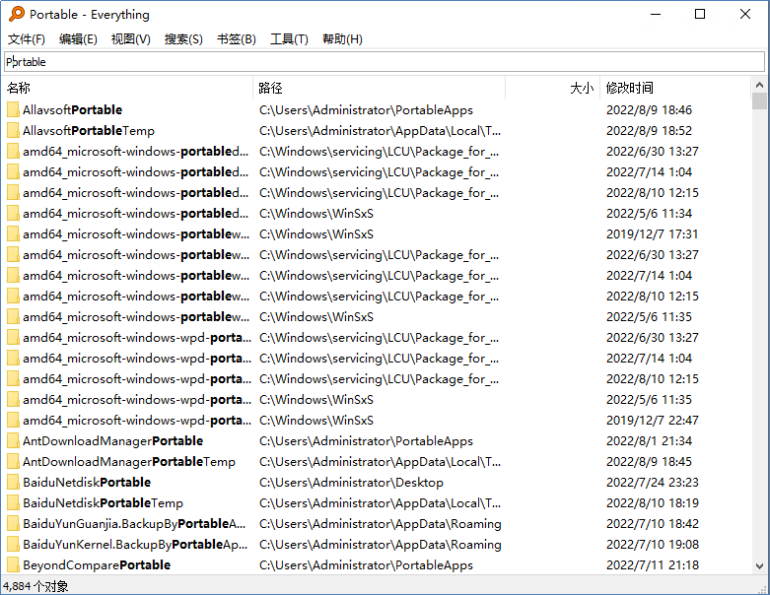Click folder icon of BeyondComparePortable
Screen dimensions: 770x595
point(13,565)
